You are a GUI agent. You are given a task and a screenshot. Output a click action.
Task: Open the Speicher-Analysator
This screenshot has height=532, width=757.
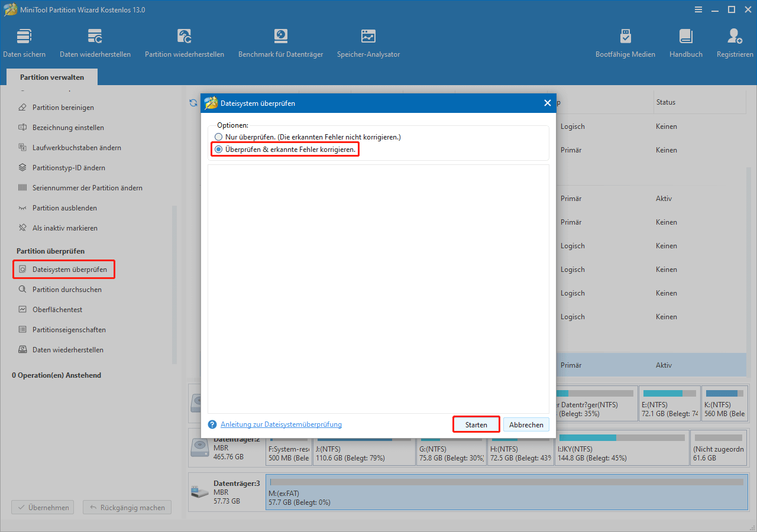(x=368, y=41)
